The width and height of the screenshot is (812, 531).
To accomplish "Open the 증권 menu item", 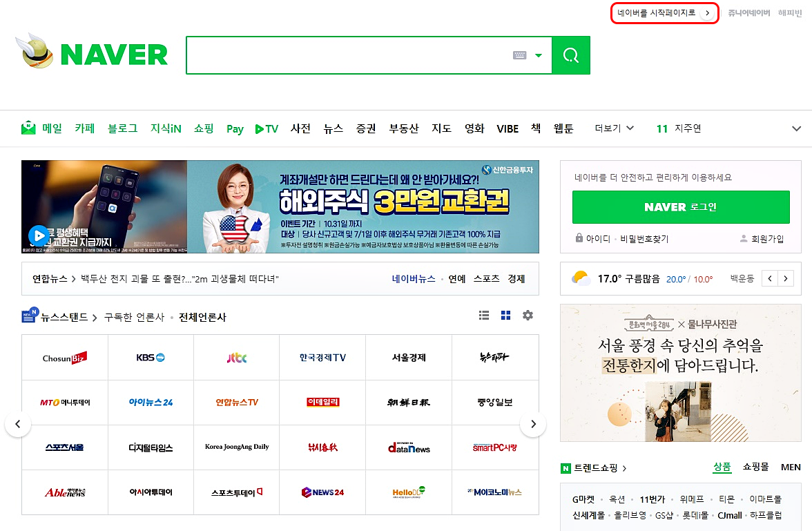I will [366, 128].
